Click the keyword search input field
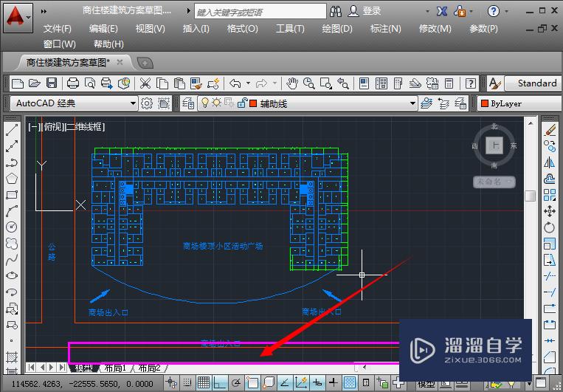This screenshot has width=563, height=392. tap(260, 12)
